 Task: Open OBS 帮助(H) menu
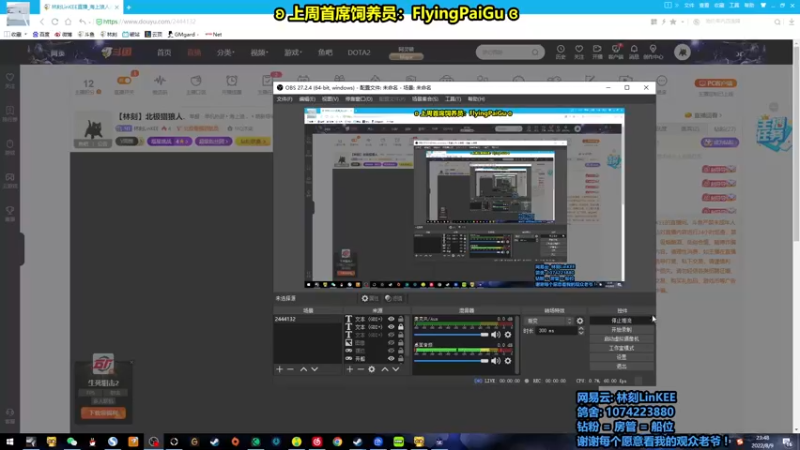[x=476, y=99]
